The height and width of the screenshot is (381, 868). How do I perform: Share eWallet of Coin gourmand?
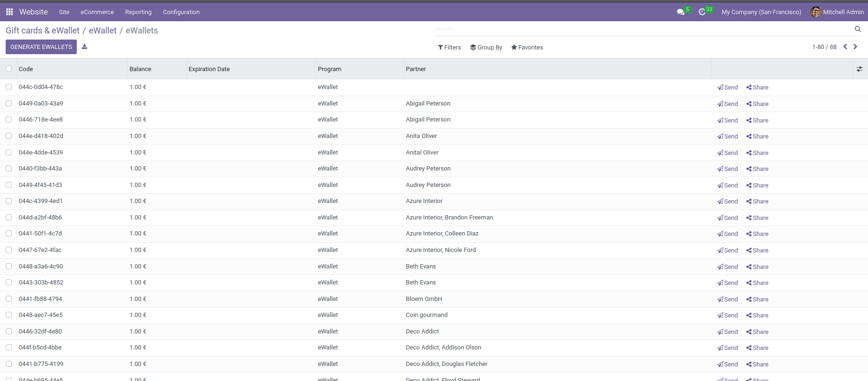(757, 316)
